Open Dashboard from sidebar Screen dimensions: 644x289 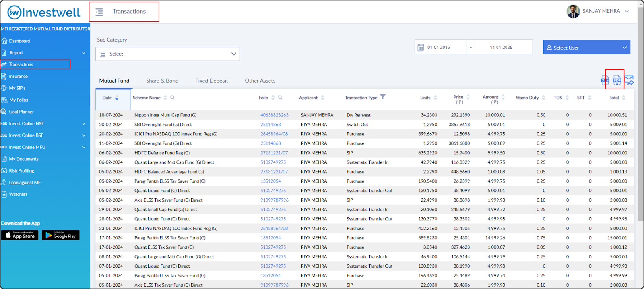point(19,41)
